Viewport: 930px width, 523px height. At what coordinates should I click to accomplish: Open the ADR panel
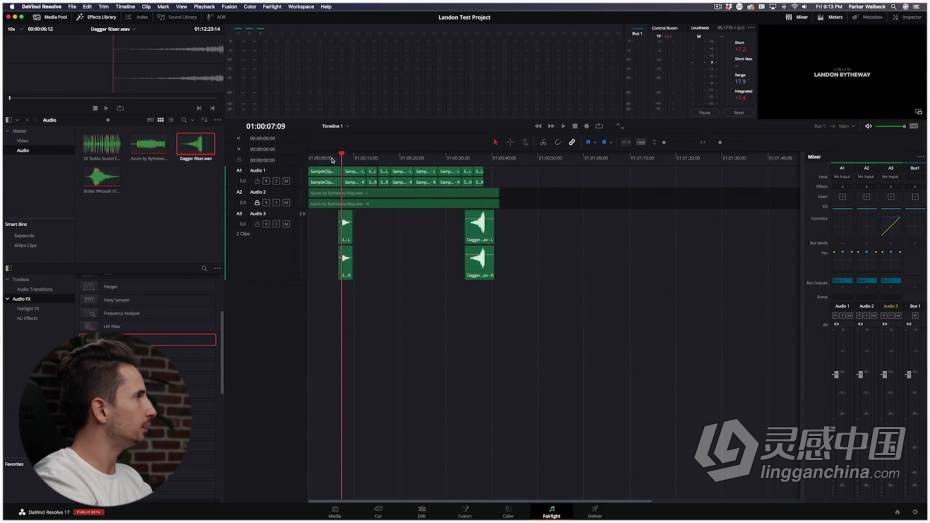click(x=216, y=17)
